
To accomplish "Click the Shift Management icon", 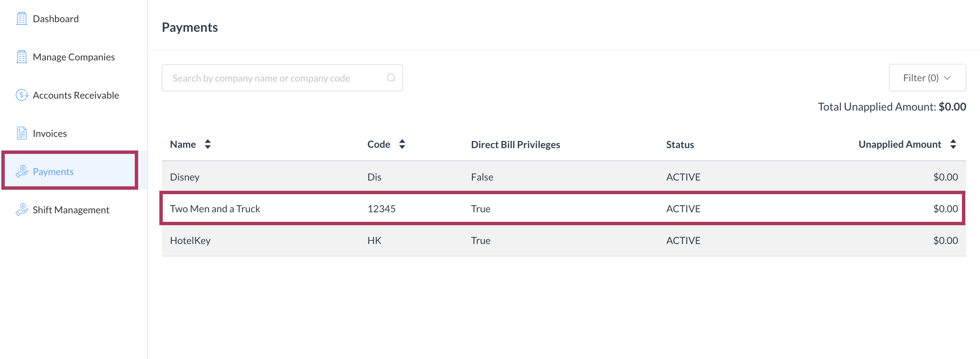I will coord(22,210).
